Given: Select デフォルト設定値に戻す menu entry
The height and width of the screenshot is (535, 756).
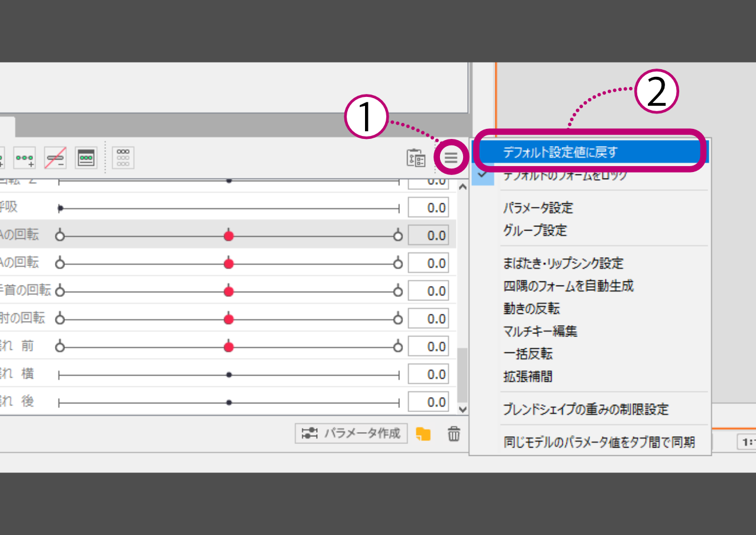Looking at the screenshot, I should [x=591, y=152].
